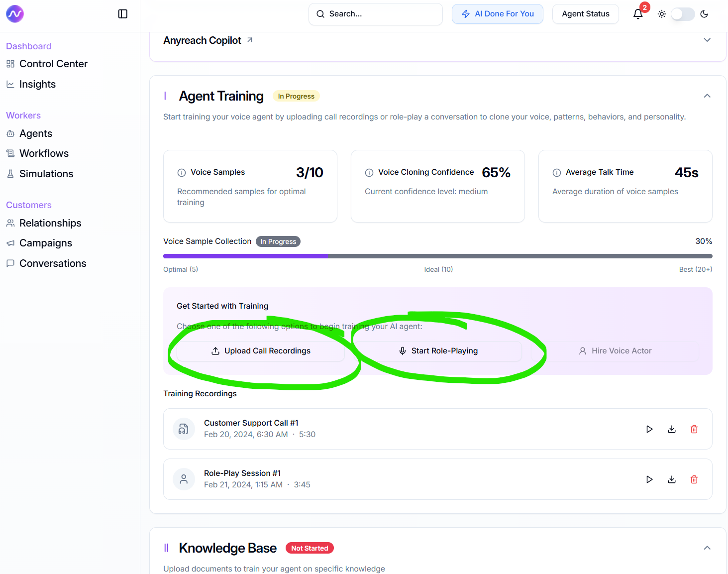This screenshot has width=728, height=574.
Task: Click Hire Voice Actor button
Action: 615,351
